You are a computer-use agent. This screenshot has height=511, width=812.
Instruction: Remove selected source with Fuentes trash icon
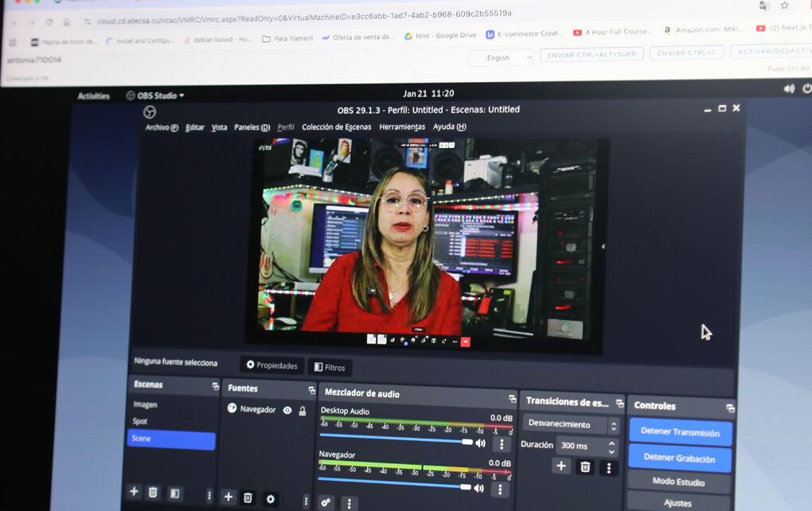(248, 497)
